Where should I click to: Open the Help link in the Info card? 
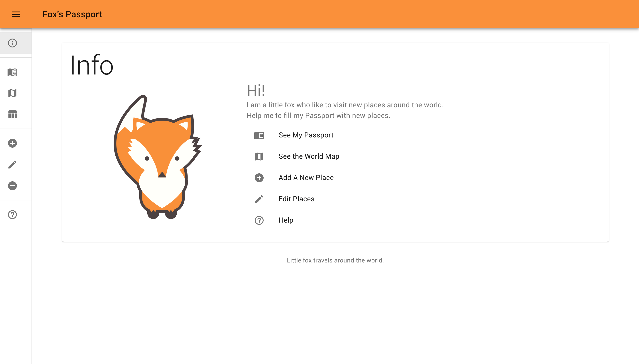tap(286, 220)
